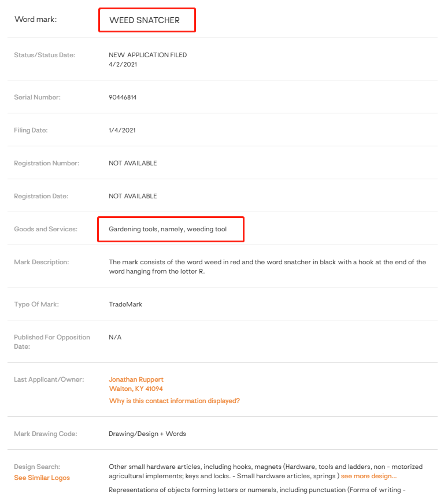Click the mark description paragraph
This screenshot has width=448, height=495.
click(267, 267)
